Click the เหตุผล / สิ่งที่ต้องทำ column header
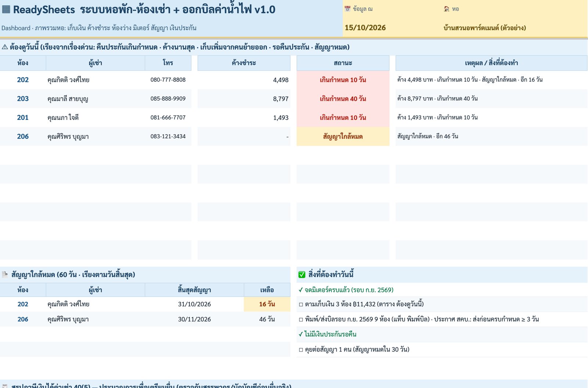The image size is (588, 388). (491, 63)
